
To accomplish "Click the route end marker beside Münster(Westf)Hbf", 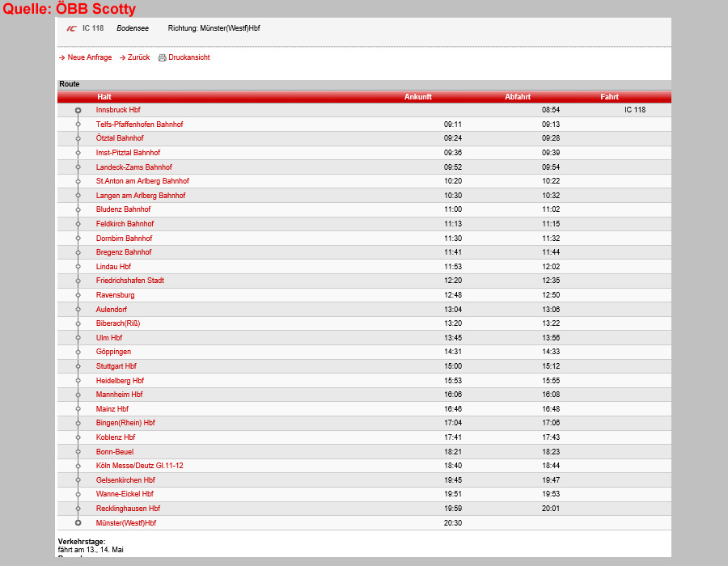I will click(x=78, y=523).
